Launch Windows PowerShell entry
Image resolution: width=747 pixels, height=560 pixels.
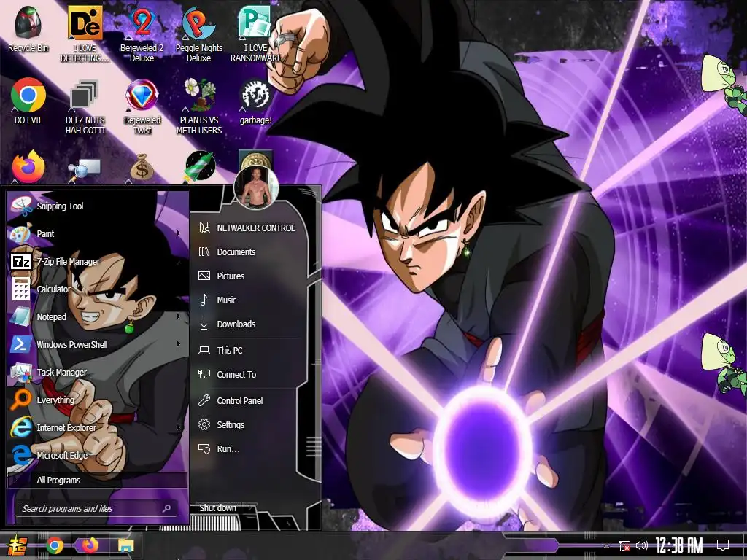97,344
